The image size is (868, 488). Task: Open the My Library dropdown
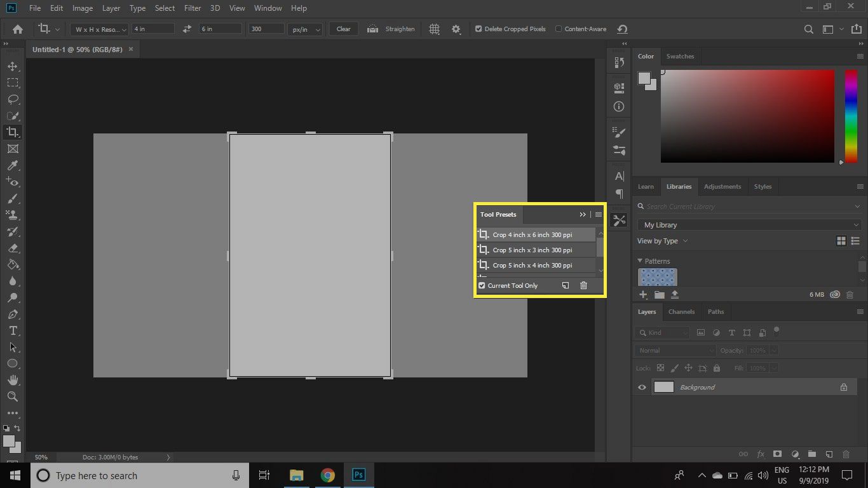pos(749,225)
